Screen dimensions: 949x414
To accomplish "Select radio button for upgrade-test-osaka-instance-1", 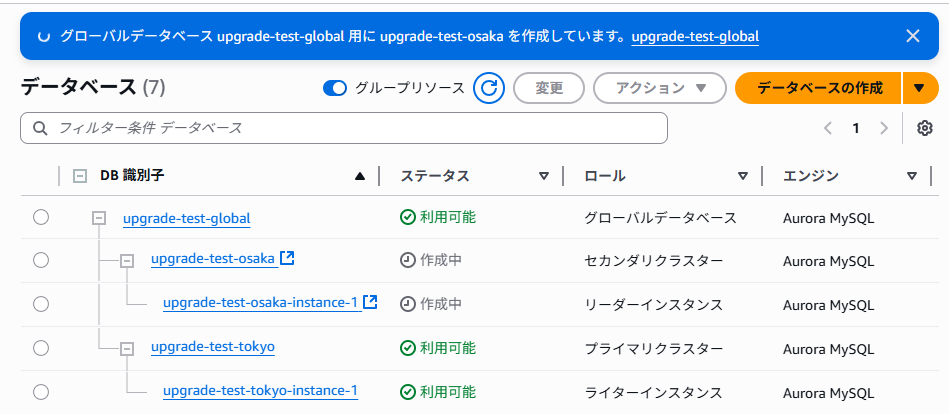I will coord(41,304).
